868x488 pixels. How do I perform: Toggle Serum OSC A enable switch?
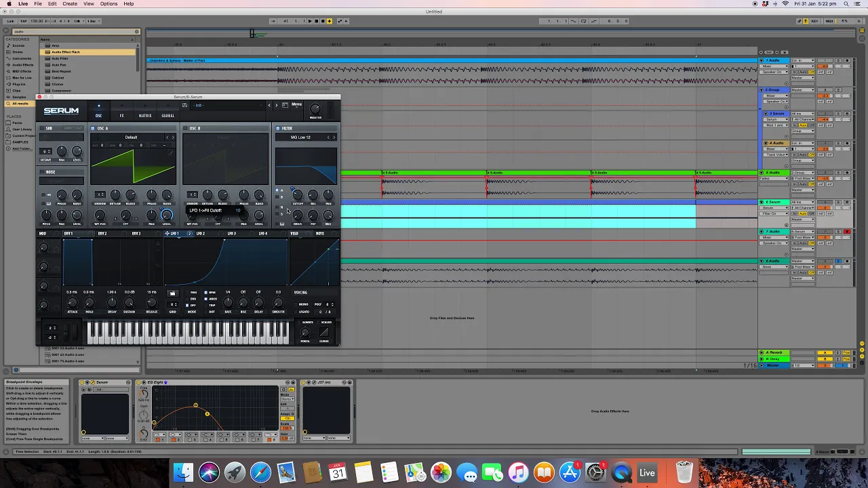point(94,128)
